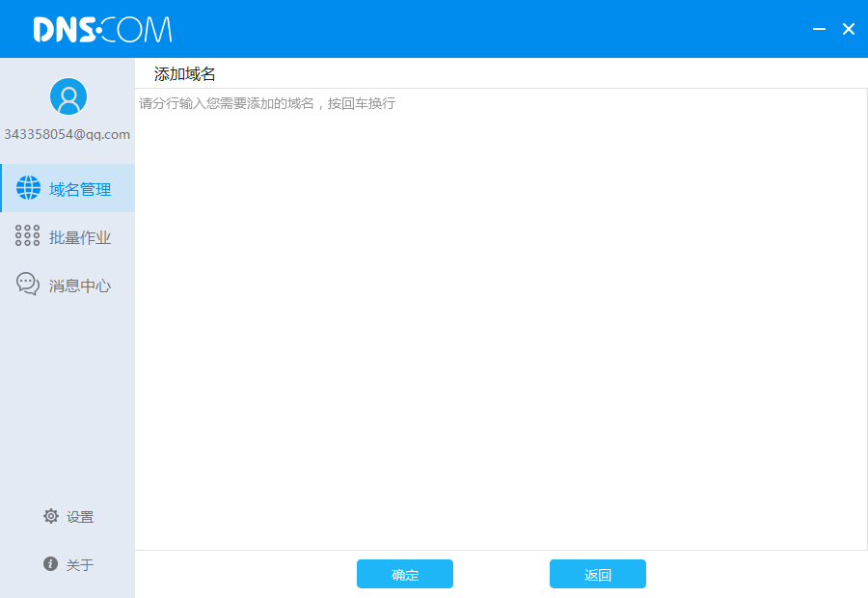Click the chat bubble icon for 消息中心
This screenshot has height=598, width=868.
28,284
